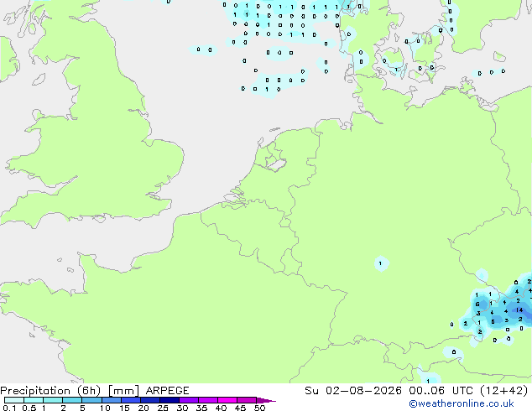Select the 35 to 40 mm violet swatch
Screen dimensions: 532x411
click(x=208, y=400)
